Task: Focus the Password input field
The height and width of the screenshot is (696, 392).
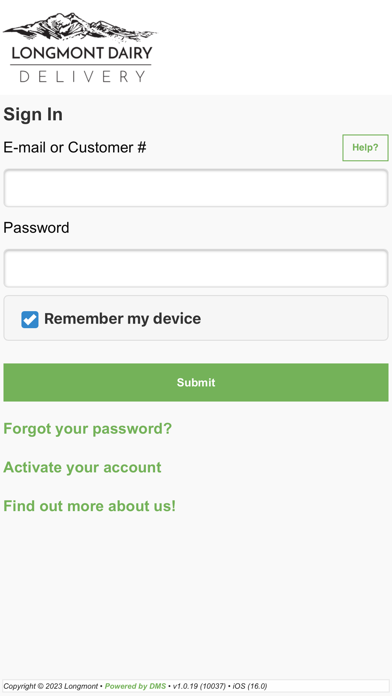Action: 196,268
